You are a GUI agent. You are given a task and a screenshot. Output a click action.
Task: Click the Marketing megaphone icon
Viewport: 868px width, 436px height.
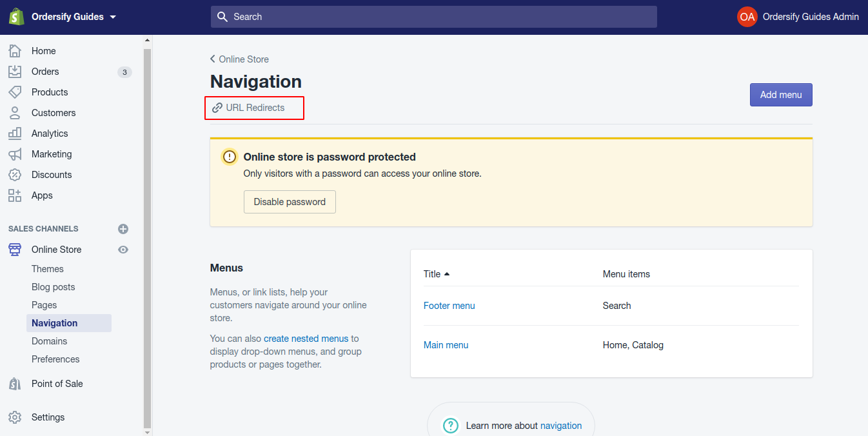[x=15, y=154]
